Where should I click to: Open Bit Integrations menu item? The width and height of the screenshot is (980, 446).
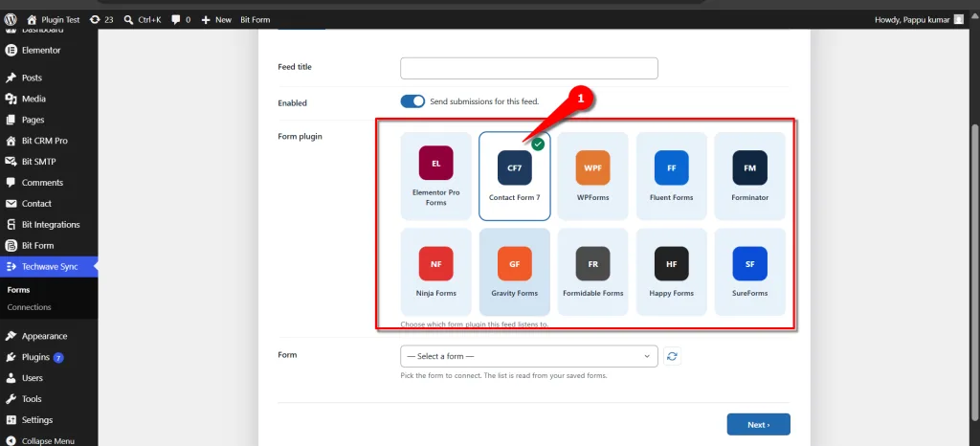[49, 224]
